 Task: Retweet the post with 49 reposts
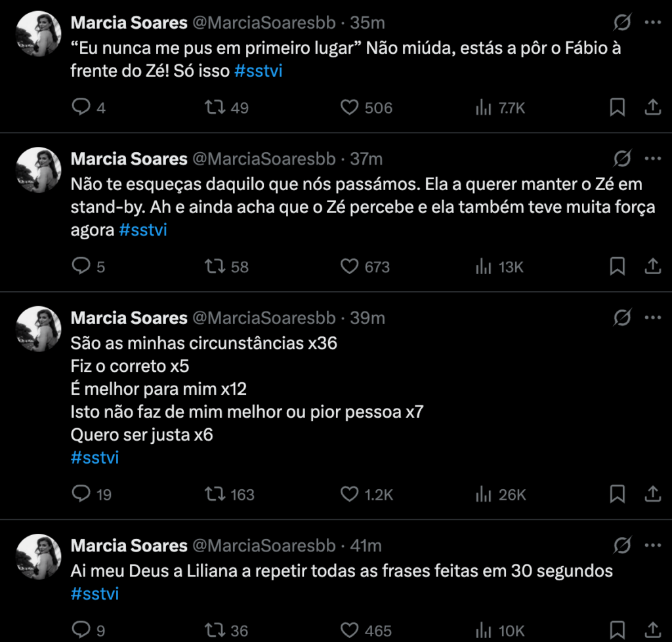point(215,108)
